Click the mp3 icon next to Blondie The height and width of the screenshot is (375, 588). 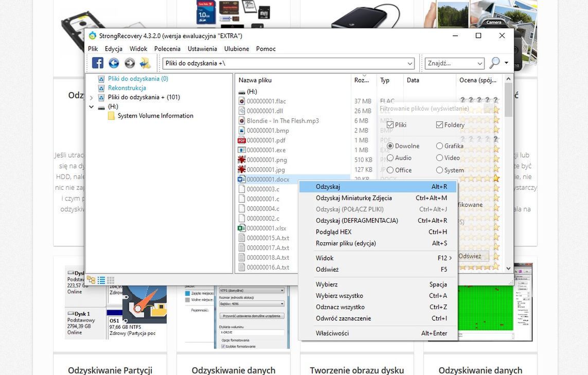242,121
